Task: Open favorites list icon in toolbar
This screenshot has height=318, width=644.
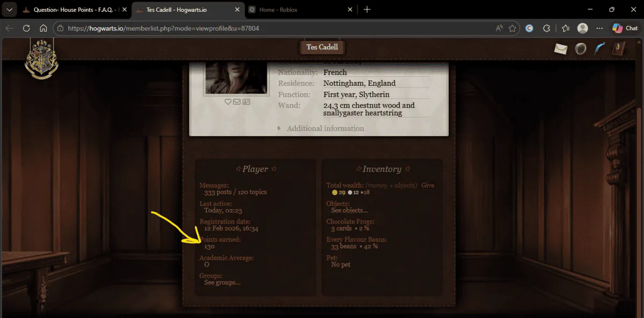Action: point(566,28)
